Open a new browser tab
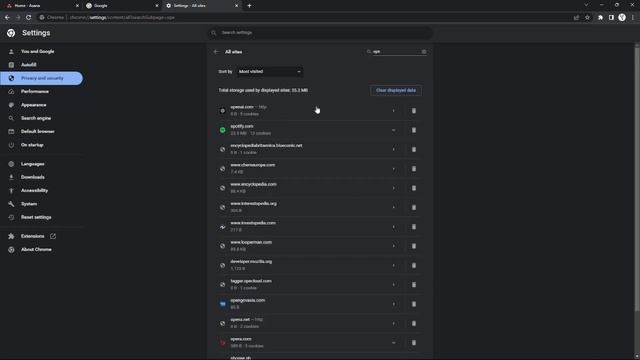This screenshot has height=360, width=640. tap(249, 6)
